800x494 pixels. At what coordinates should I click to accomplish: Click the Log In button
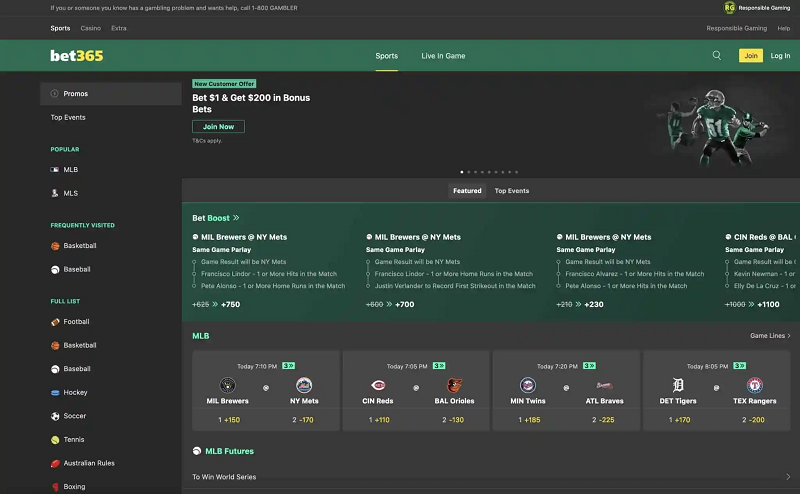click(x=780, y=56)
